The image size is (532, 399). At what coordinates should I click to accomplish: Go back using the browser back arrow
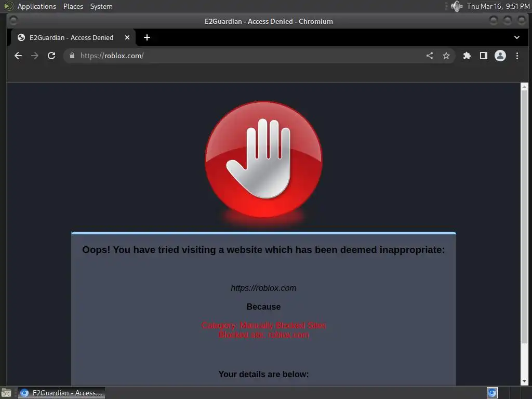pyautogui.click(x=18, y=56)
